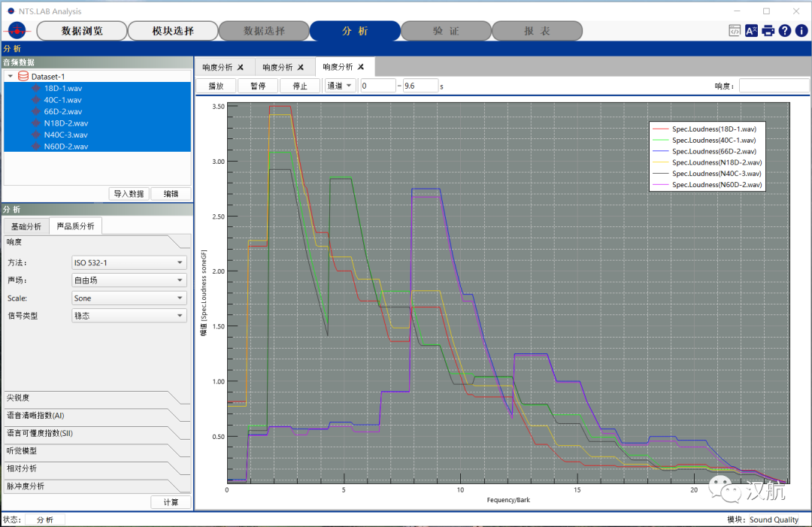Viewport: 812px width, 527px height.
Task: Expand the 脉冲度分析 section
Action: click(x=97, y=486)
